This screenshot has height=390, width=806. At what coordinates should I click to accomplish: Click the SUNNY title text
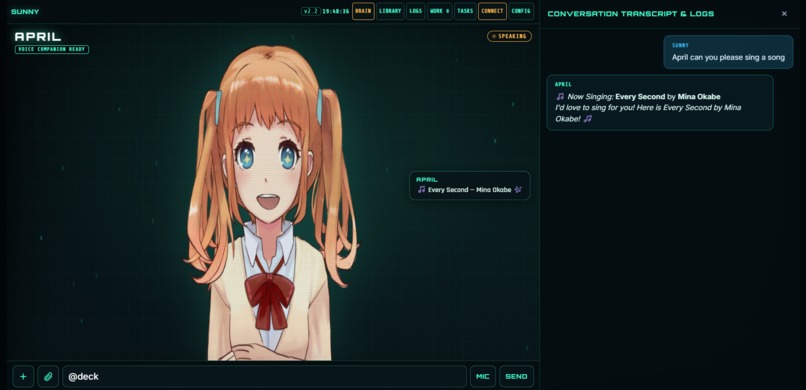(25, 12)
